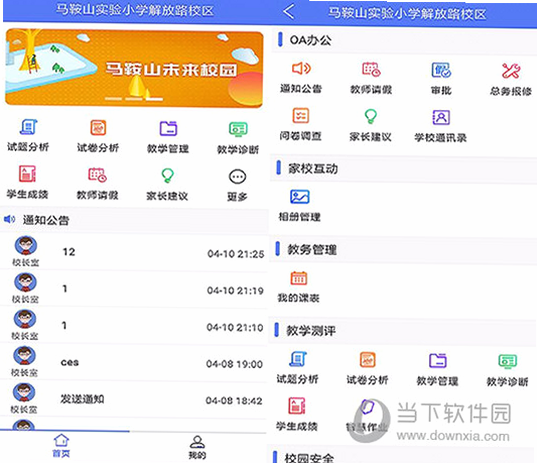The width and height of the screenshot is (537, 463).
Task: Go back using the left arrow
Action: pyautogui.click(x=289, y=11)
